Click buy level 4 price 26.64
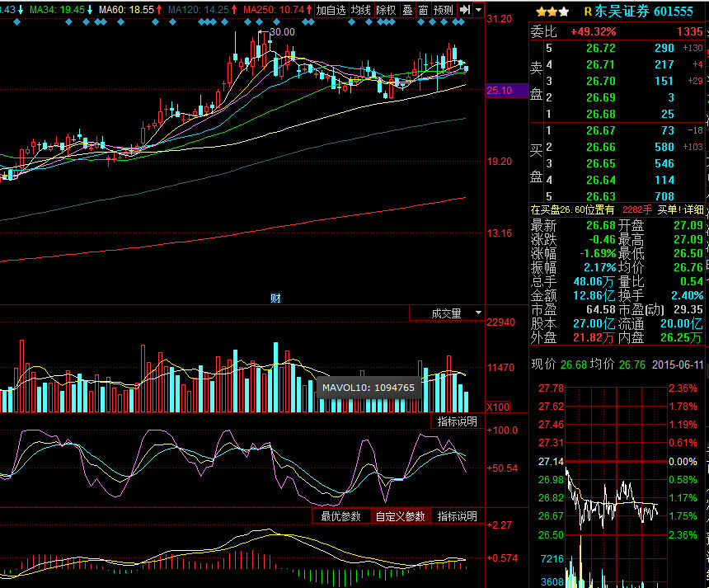The image size is (709, 588). tap(600, 180)
